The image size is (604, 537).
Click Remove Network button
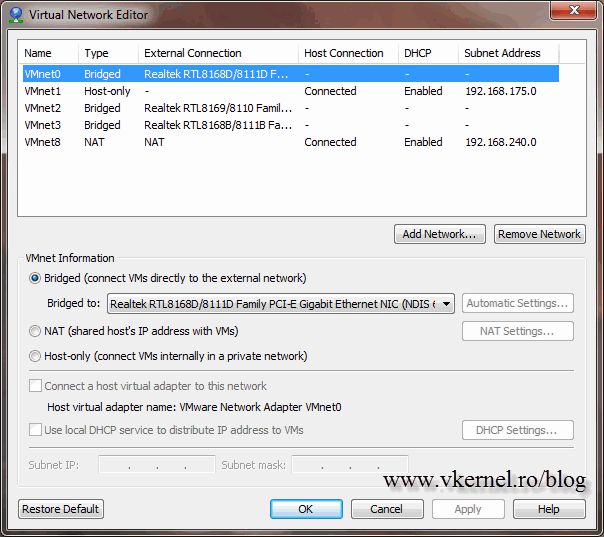point(540,234)
